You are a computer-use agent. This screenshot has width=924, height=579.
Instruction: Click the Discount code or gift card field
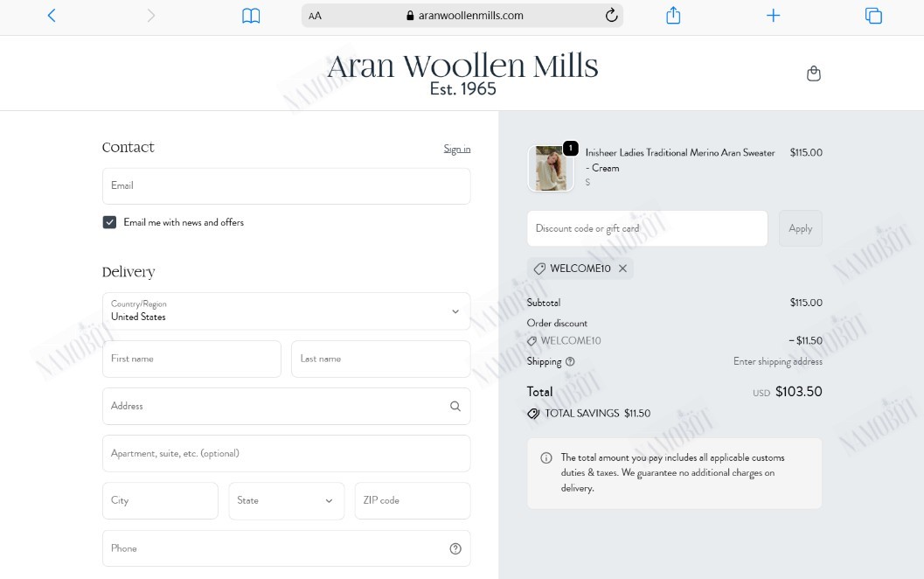[x=647, y=228]
